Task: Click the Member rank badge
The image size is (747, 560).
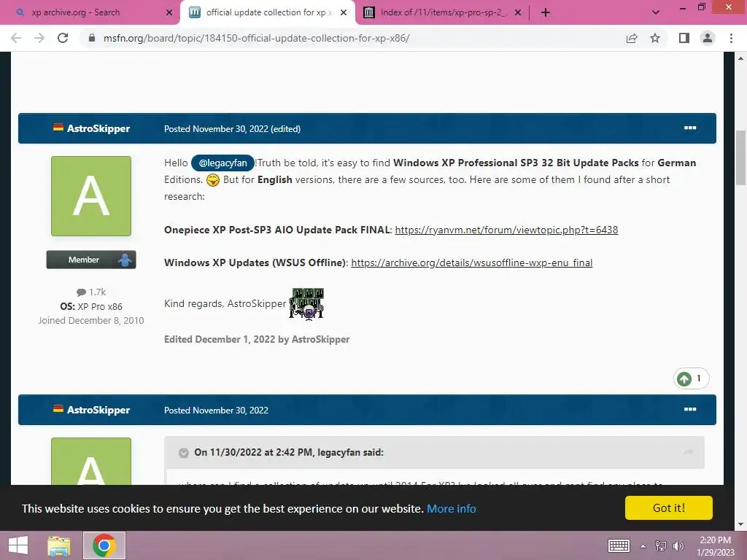Action: [91, 260]
